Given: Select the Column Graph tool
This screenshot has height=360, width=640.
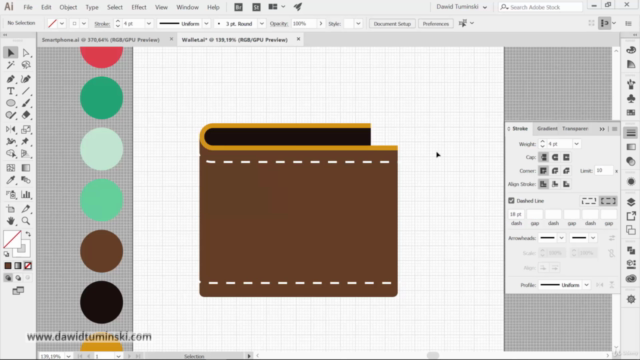Looking at the screenshot, I should point(26,194).
